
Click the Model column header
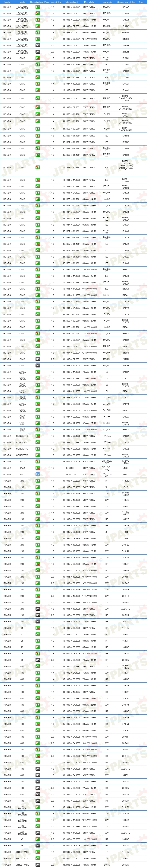click(x=22, y=2)
